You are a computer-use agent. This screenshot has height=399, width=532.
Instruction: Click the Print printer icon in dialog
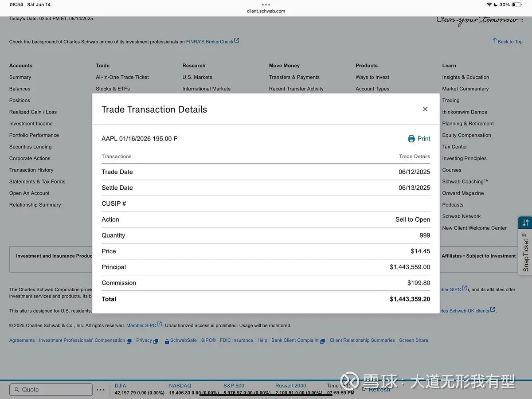(x=411, y=139)
